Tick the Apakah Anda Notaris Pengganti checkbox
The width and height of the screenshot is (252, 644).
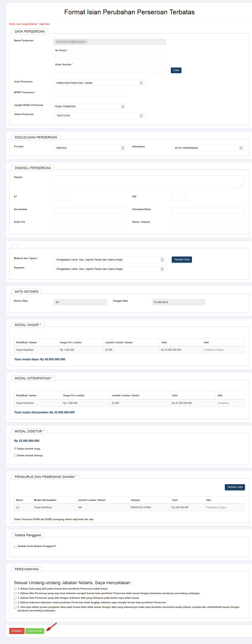(15, 547)
